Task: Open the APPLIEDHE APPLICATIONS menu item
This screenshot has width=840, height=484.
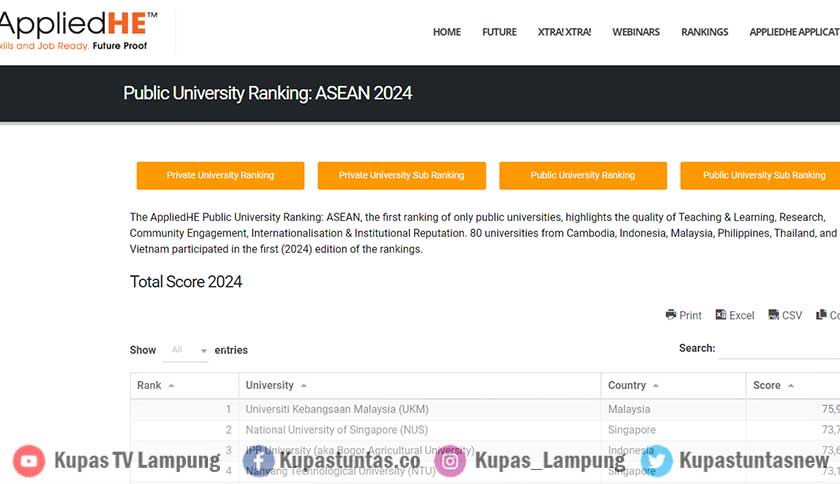Action: pyautogui.click(x=794, y=32)
